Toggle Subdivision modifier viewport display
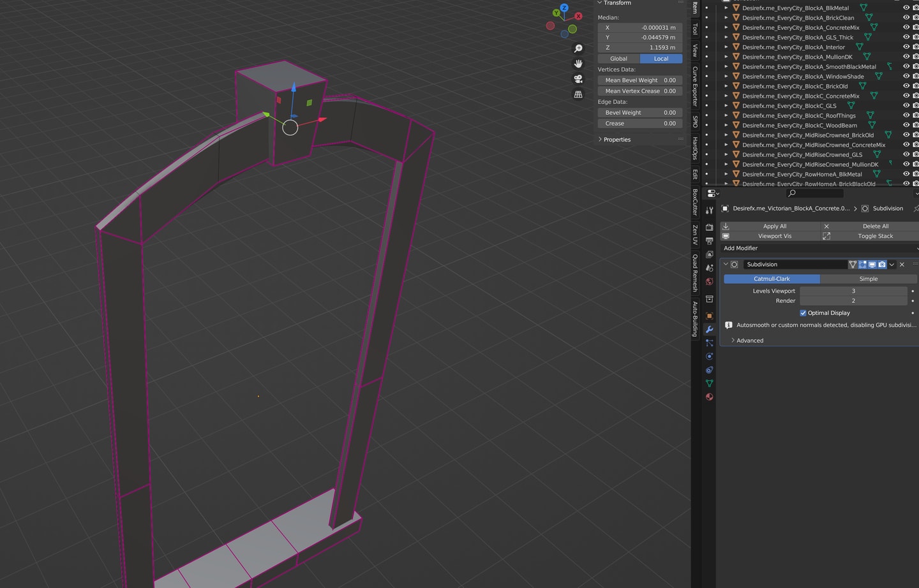Screen dimensions: 919x588 [x=872, y=264]
